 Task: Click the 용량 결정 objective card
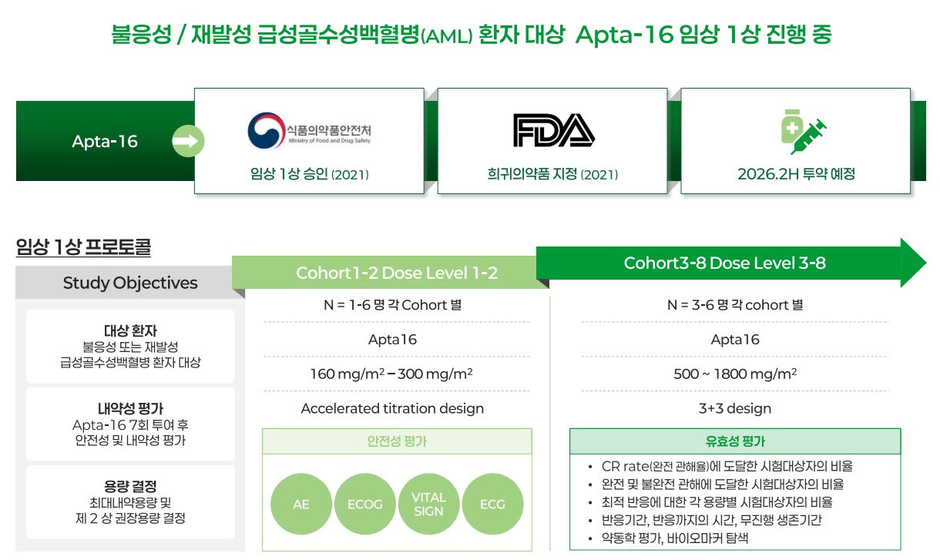pyautogui.click(x=130, y=501)
